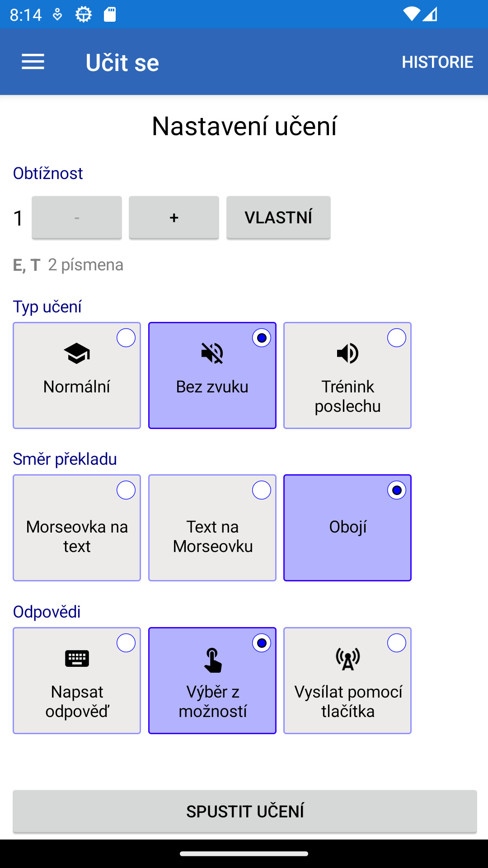Click the touch finger icon on Výběr z možností

212,660
